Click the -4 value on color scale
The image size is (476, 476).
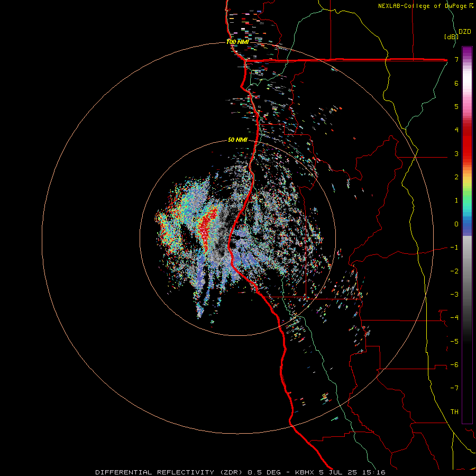[454, 318]
